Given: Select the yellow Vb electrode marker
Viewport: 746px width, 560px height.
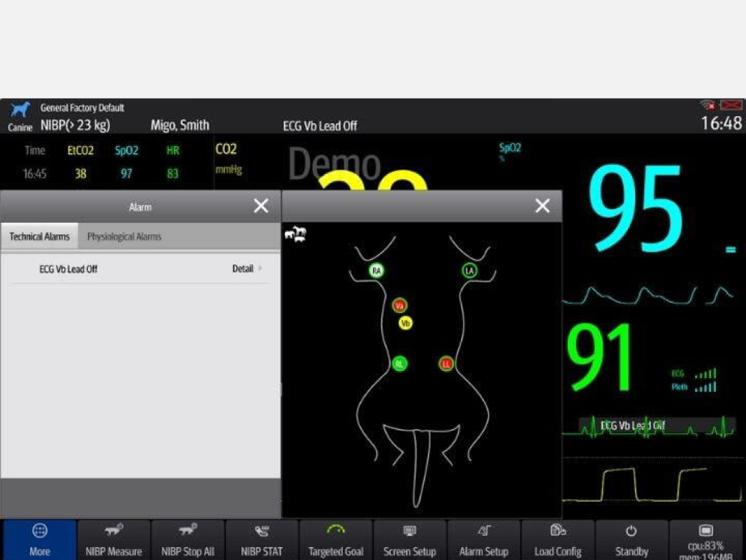Looking at the screenshot, I should (405, 324).
